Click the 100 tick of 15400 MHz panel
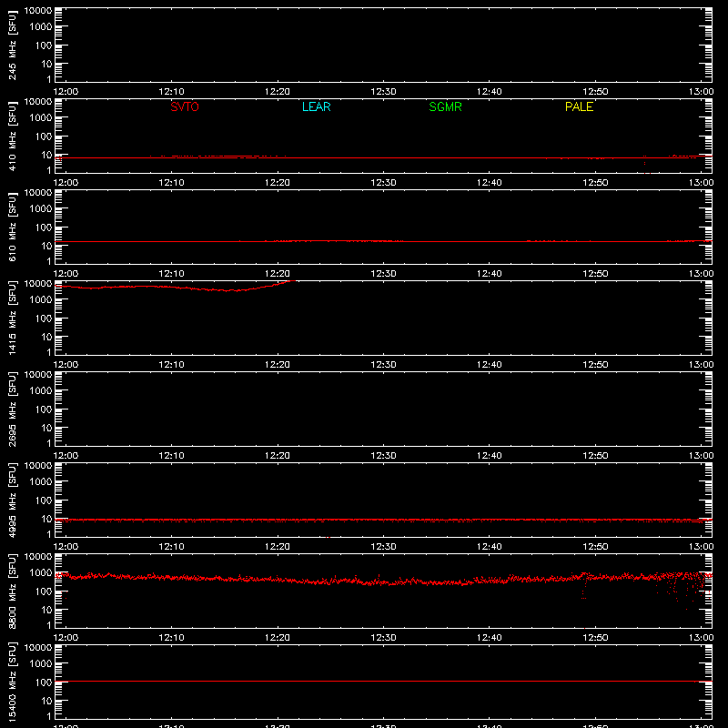The height and width of the screenshot is (728, 728). 44,682
